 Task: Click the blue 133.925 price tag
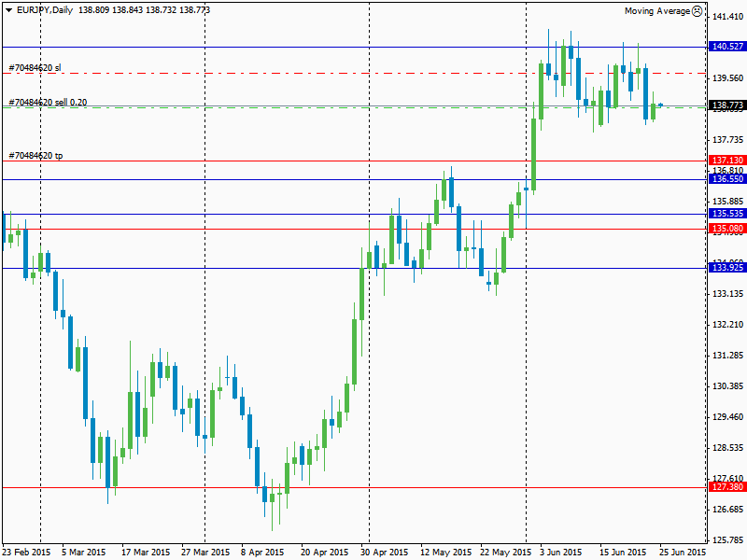click(727, 267)
